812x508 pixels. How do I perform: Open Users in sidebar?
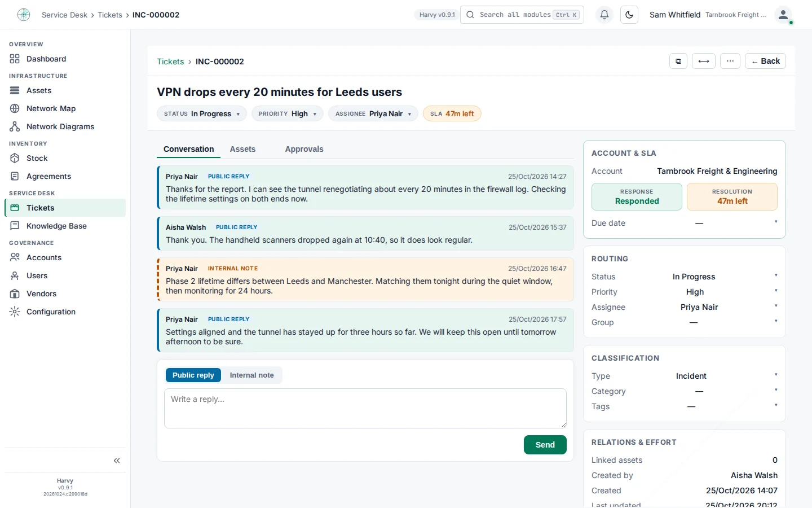pyautogui.click(x=65, y=275)
